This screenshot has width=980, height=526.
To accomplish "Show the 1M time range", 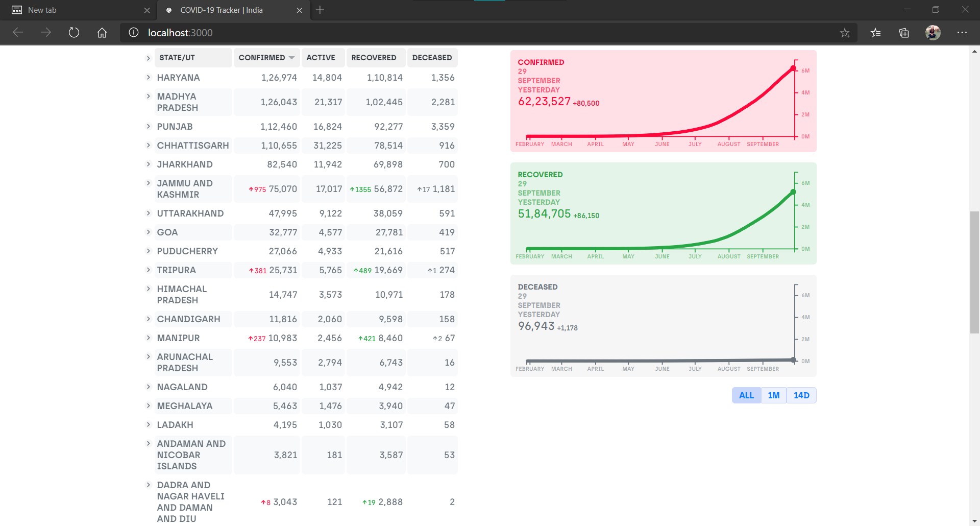I will pyautogui.click(x=774, y=395).
